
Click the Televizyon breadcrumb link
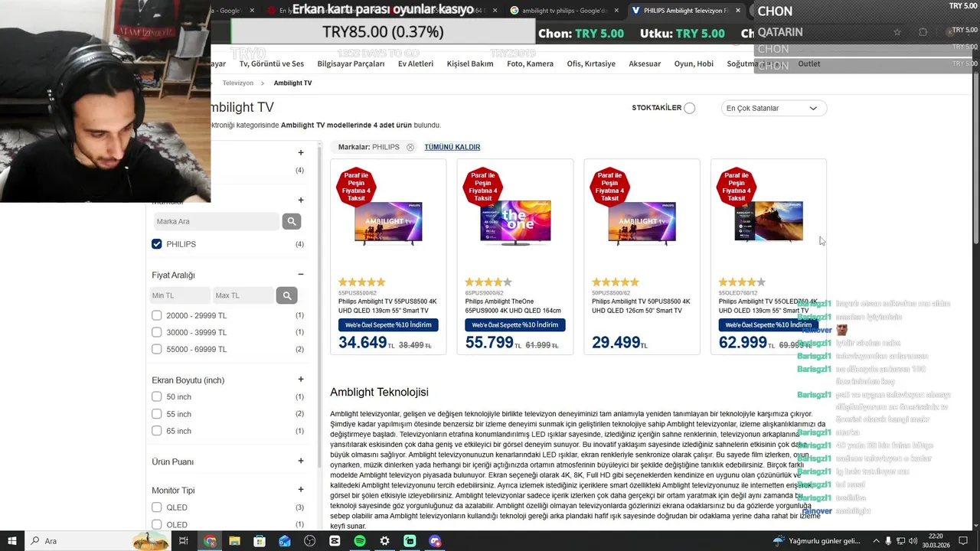[238, 83]
